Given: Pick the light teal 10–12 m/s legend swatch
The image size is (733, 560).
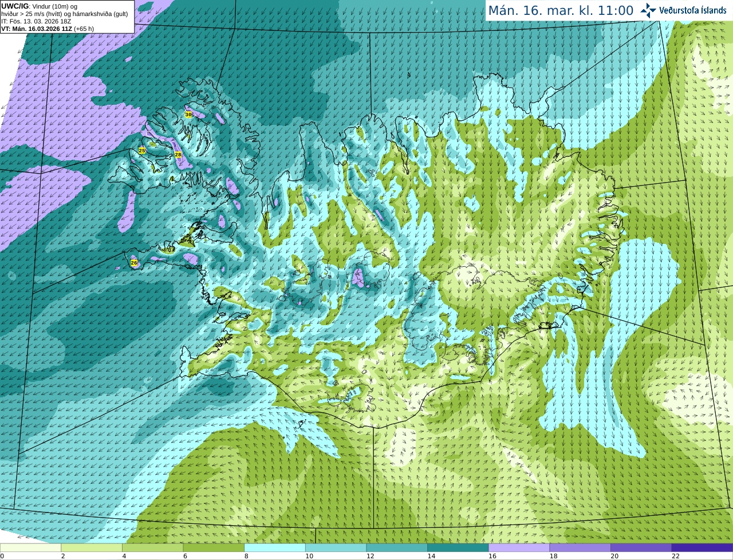Looking at the screenshot, I should (336, 547).
